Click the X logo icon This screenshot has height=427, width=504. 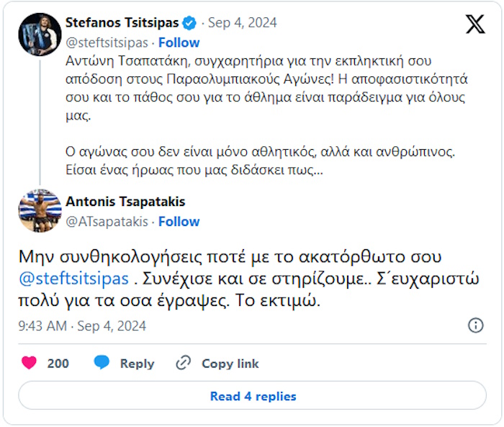[474, 24]
